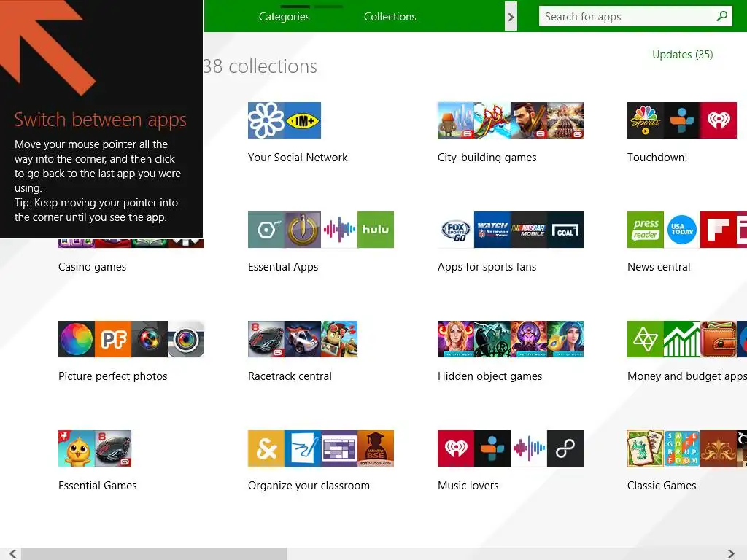The height and width of the screenshot is (560, 747).
Task: Click the Watch NFL Network icon
Action: click(x=492, y=230)
